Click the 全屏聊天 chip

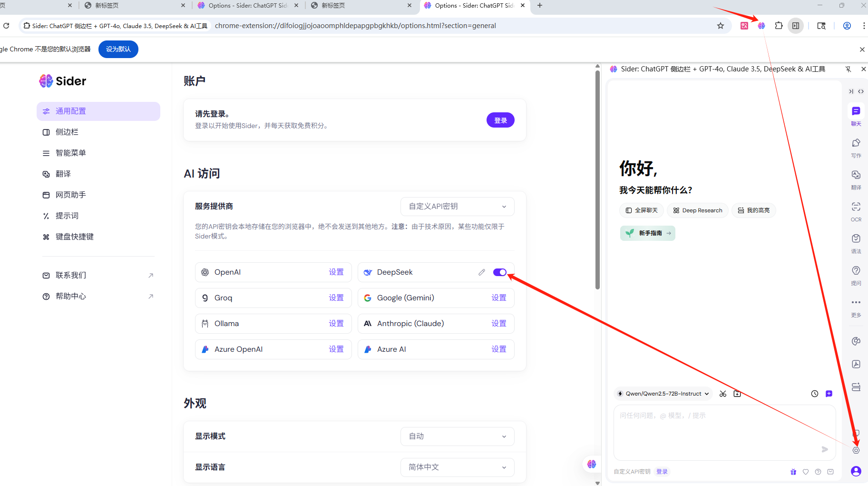point(642,210)
